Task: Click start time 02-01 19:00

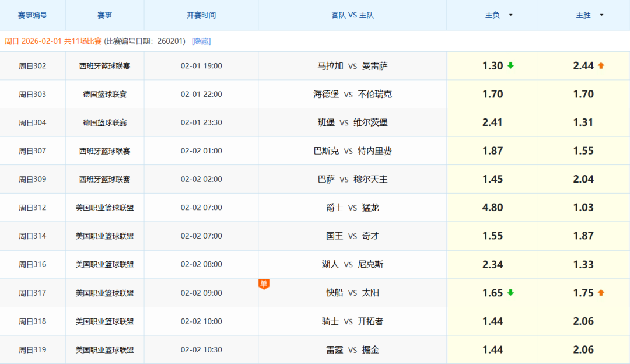Action: point(201,66)
